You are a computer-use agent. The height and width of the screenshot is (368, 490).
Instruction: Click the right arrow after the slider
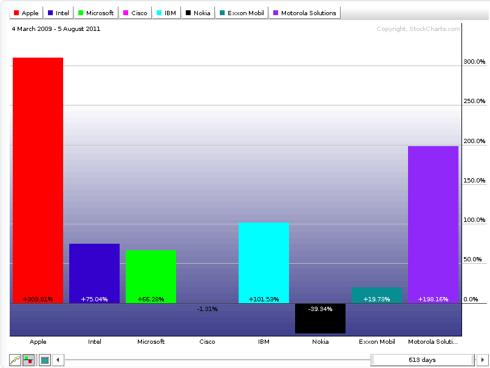click(482, 360)
